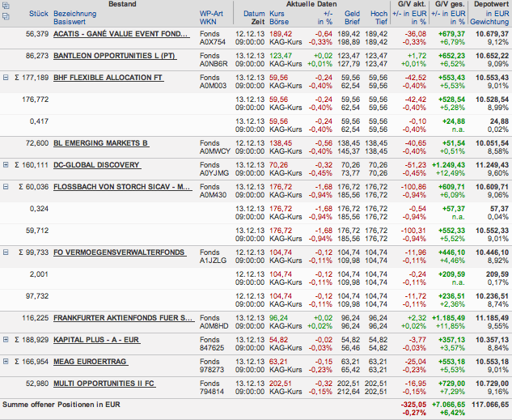Sort by +/- in EUR under G/V ges.
Image resolution: width=512 pixels, height=420 pixels.
pyautogui.click(x=448, y=14)
